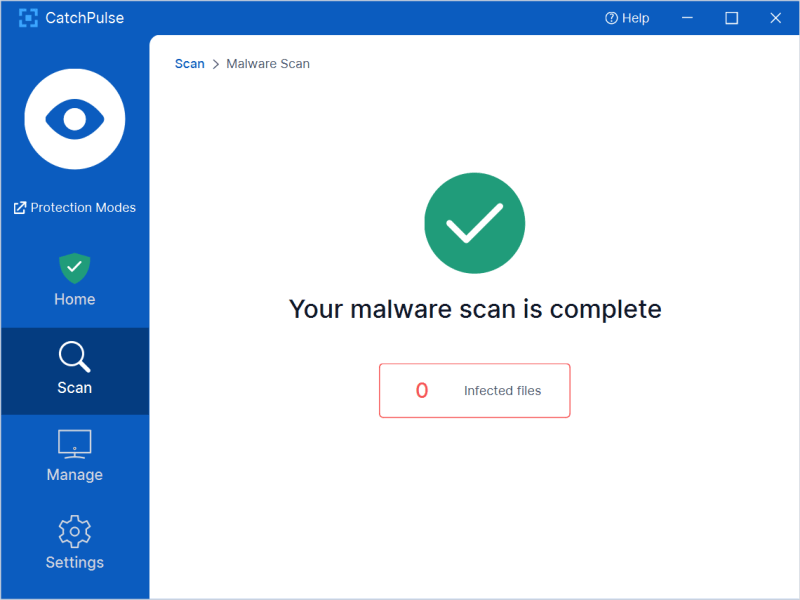Select the Scan magnifier tab
This screenshot has height=600, width=800.
[x=75, y=370]
